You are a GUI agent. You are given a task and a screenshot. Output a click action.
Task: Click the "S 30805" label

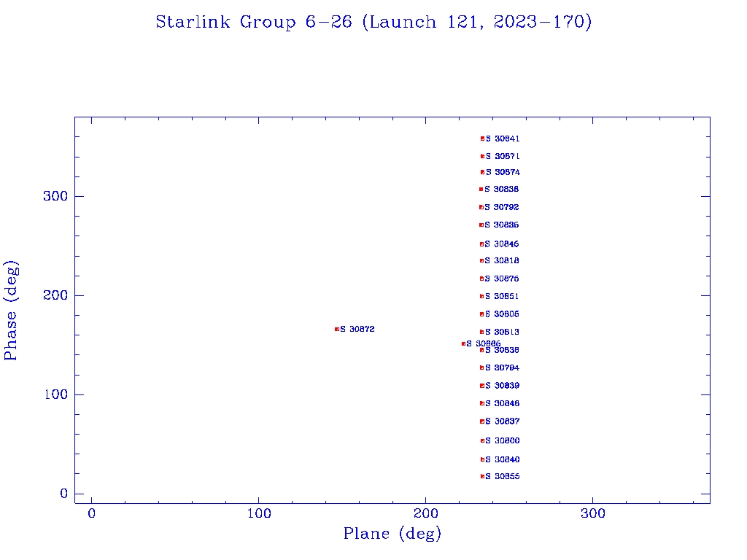pos(502,314)
